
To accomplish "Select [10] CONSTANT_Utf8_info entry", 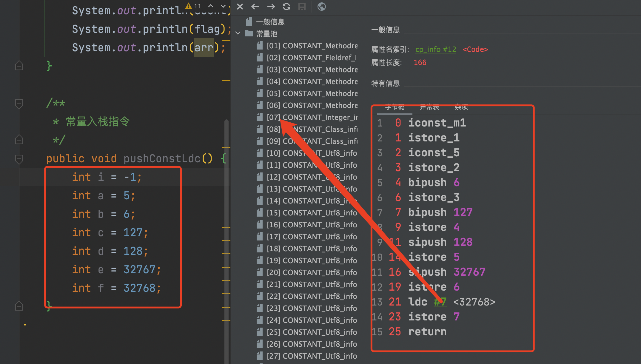I will point(307,153).
